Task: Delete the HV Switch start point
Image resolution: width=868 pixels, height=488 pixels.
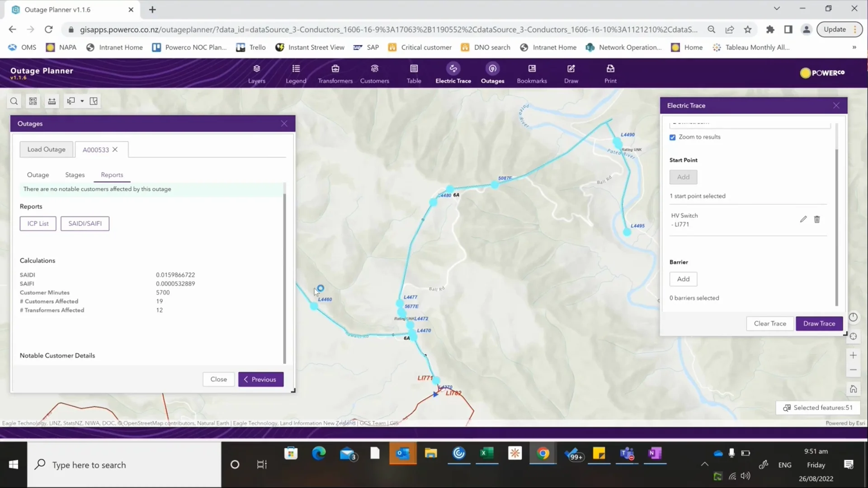Action: pos(817,219)
